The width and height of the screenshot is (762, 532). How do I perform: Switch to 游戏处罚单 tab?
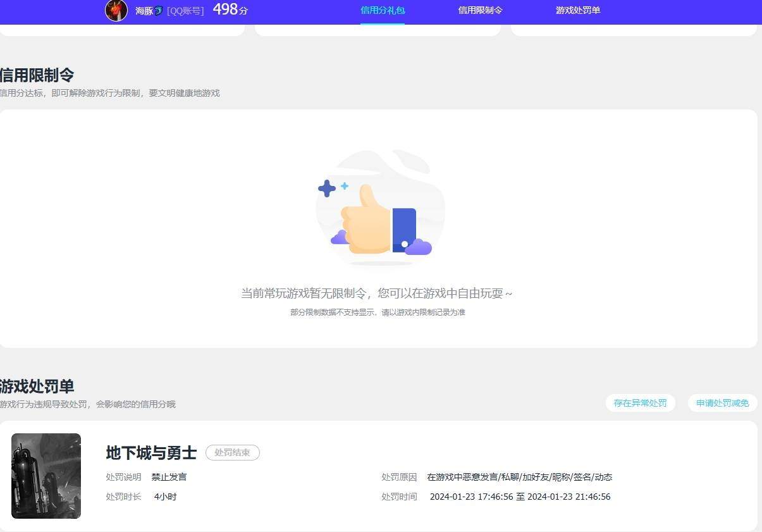578,10
